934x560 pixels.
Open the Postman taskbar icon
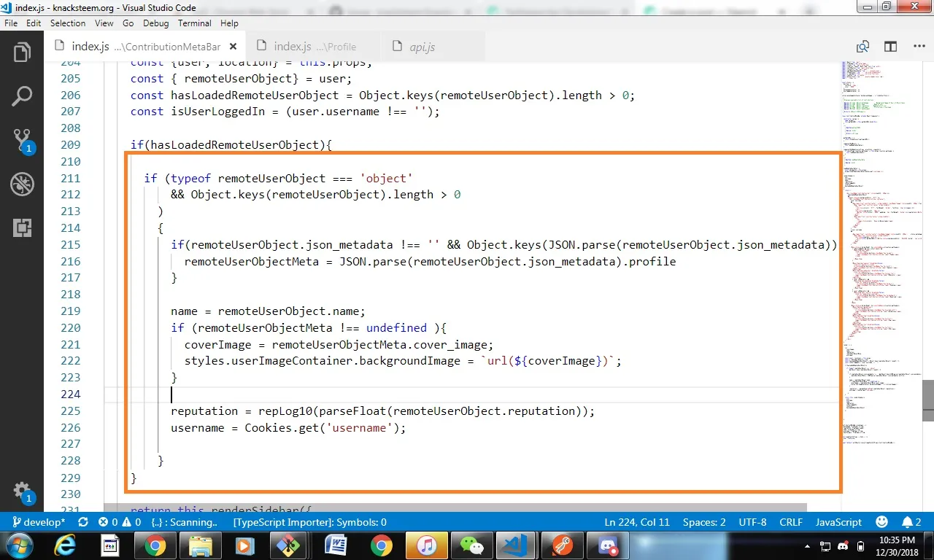562,545
